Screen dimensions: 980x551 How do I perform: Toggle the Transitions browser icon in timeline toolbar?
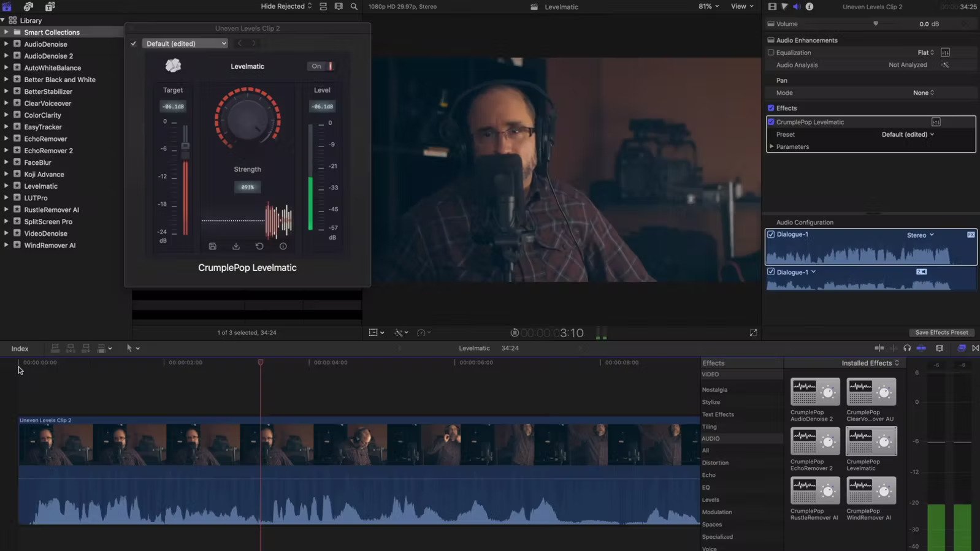975,348
